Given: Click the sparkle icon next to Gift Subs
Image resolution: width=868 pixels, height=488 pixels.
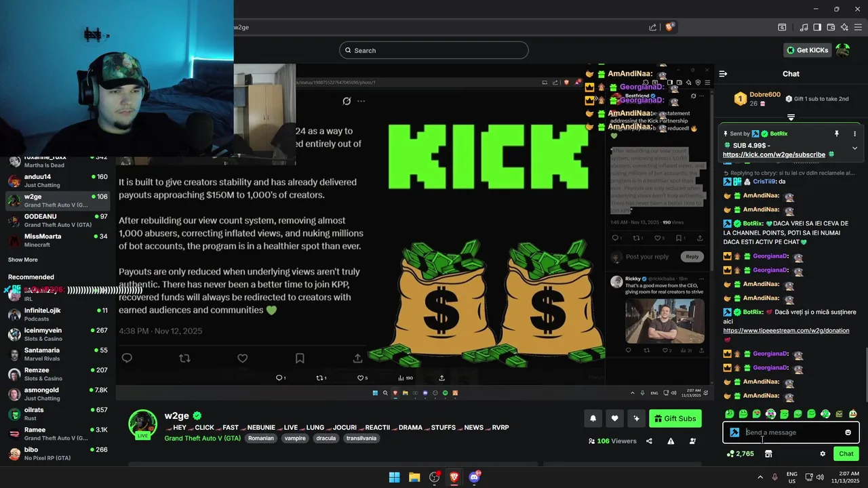Looking at the screenshot, I should pos(636,418).
